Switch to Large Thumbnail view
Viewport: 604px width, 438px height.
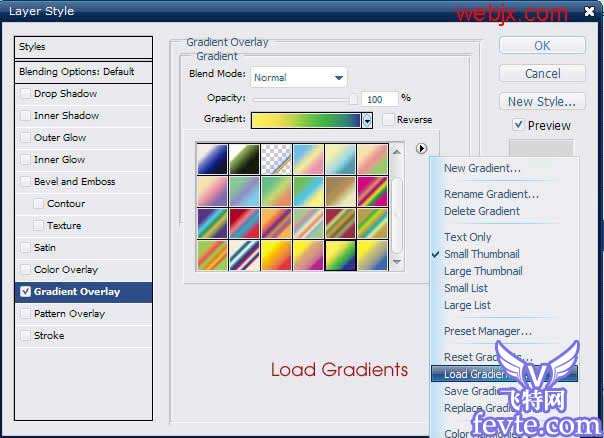(483, 271)
